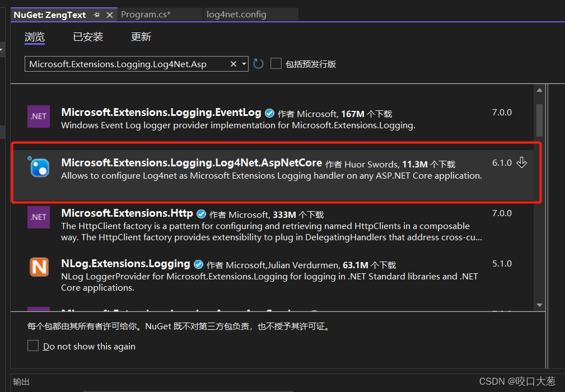This screenshot has height=392, width=565.
Task: Select Microsoft.Extensions.Logging.Log4Net.AspNetCore package
Action: (192, 163)
